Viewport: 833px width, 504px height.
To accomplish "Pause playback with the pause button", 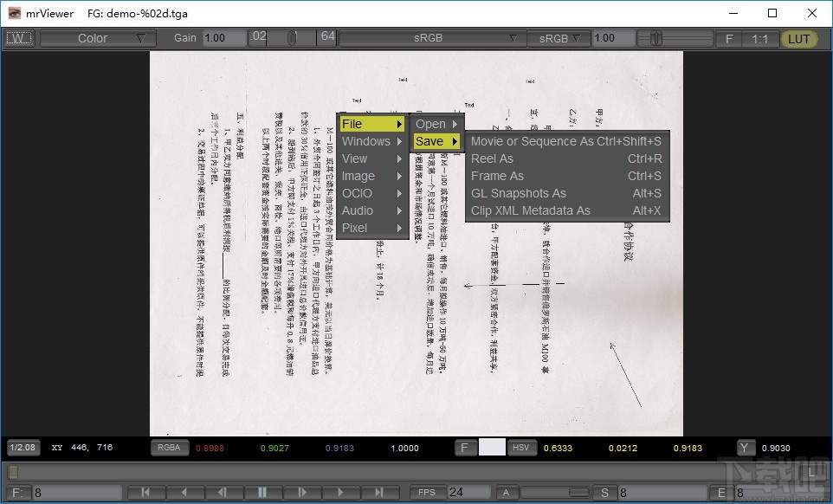I will pos(263,491).
